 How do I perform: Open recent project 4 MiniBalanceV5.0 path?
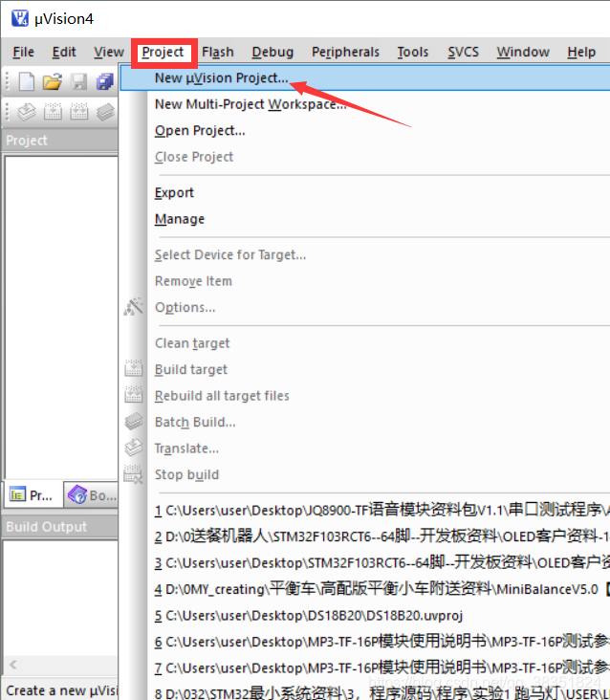pos(365,589)
